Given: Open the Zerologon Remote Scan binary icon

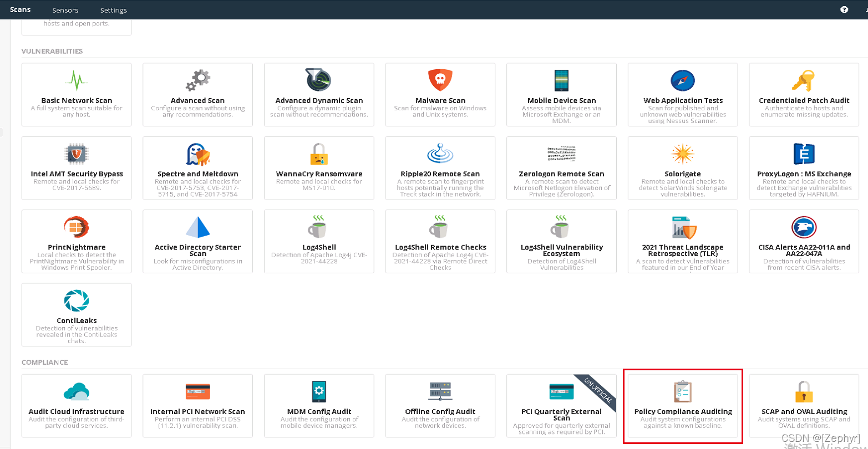Looking at the screenshot, I should [561, 154].
